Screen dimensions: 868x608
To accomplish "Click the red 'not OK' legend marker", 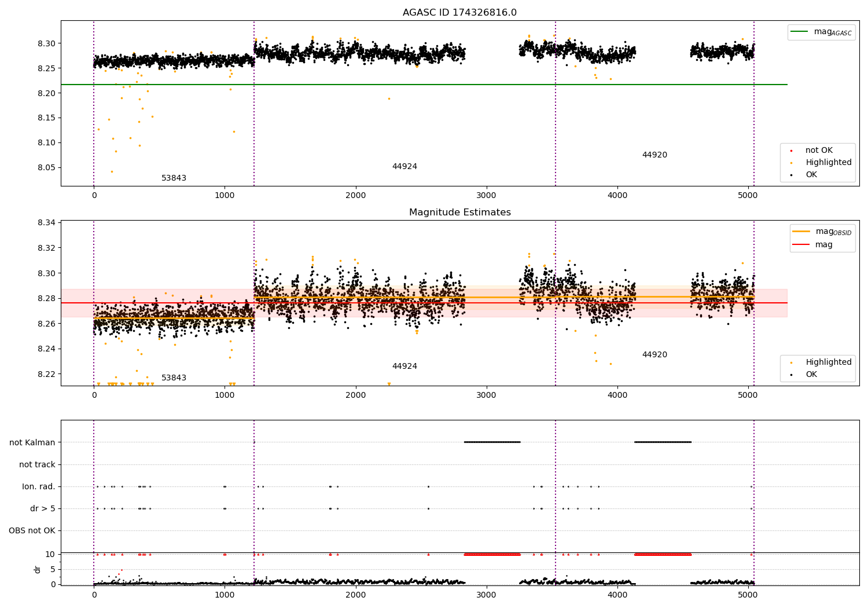I will [x=791, y=151].
